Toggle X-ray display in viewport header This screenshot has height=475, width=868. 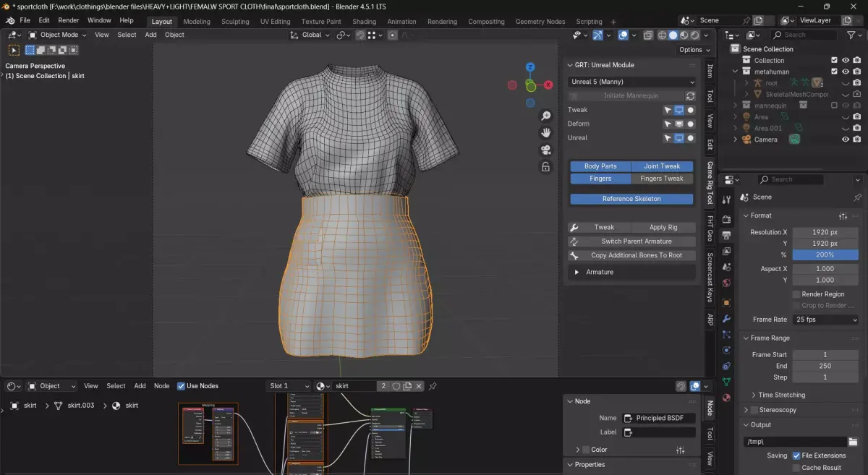[x=647, y=35]
